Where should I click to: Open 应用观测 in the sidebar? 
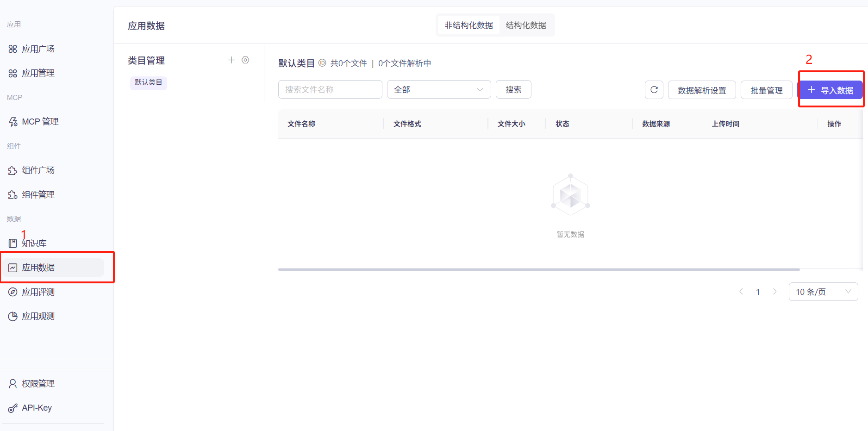tap(38, 316)
